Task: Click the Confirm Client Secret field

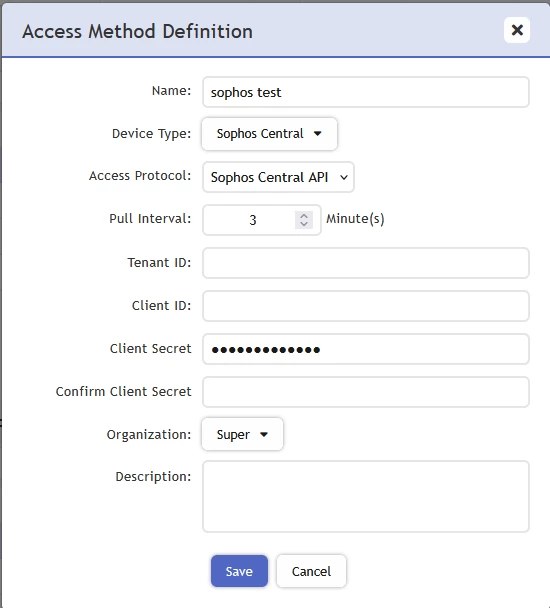Action: coord(366,392)
